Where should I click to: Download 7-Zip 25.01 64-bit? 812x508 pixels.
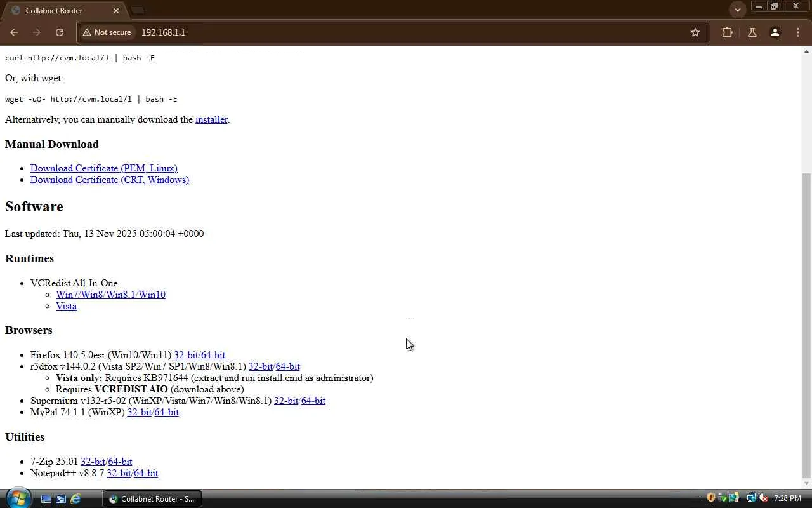point(121,462)
